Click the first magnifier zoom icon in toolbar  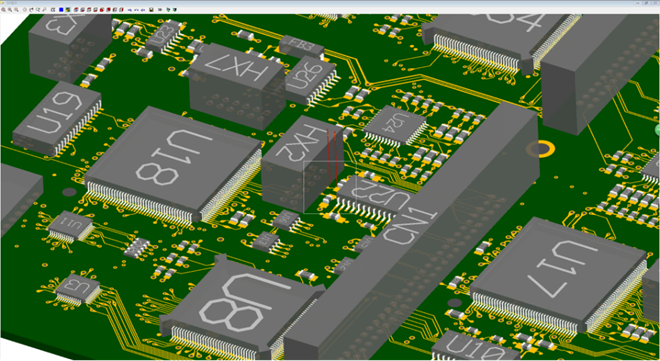click(3, 9)
